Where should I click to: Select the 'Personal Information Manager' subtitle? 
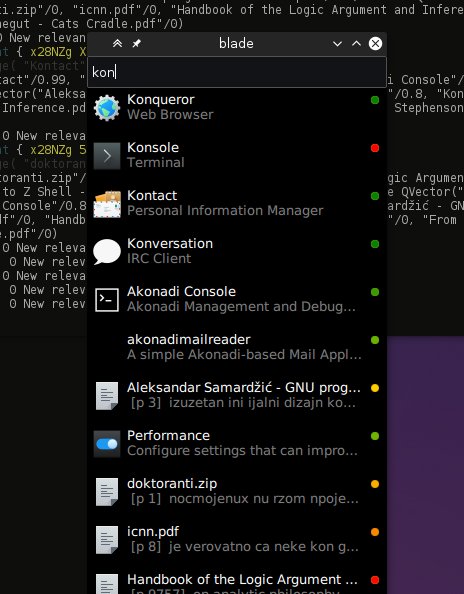pos(225,211)
